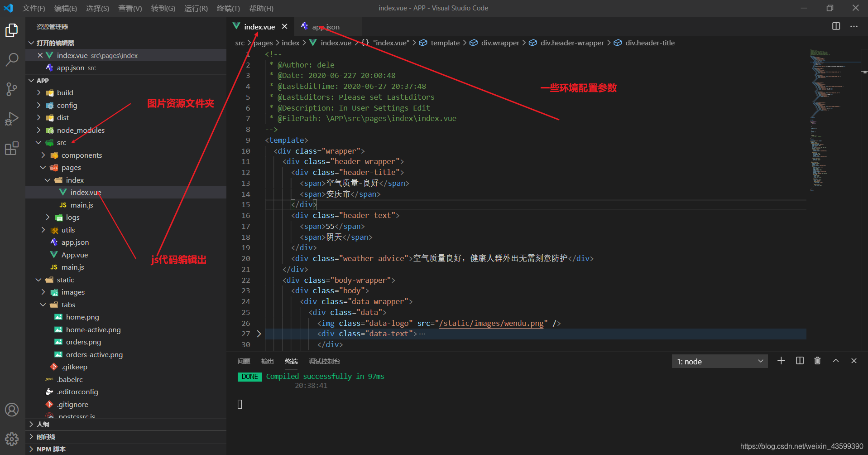Open the editor more actions ellipsis
This screenshot has width=868, height=455.
coord(854,26)
